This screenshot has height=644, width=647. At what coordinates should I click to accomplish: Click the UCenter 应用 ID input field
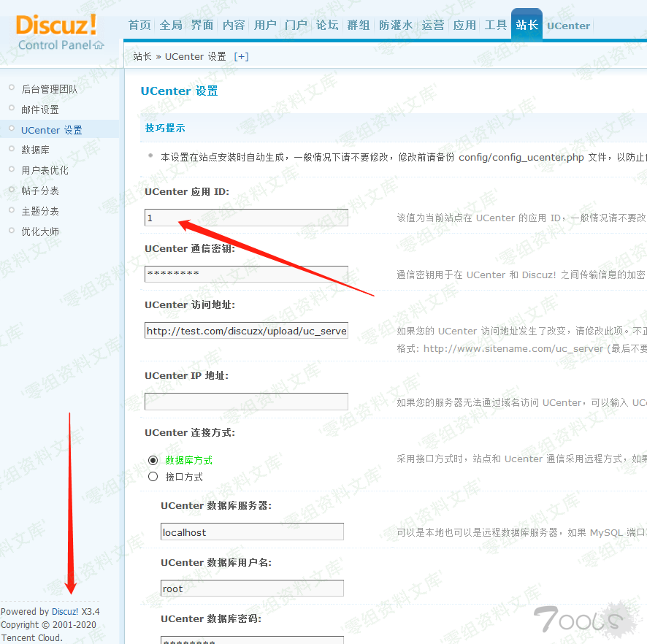246,218
